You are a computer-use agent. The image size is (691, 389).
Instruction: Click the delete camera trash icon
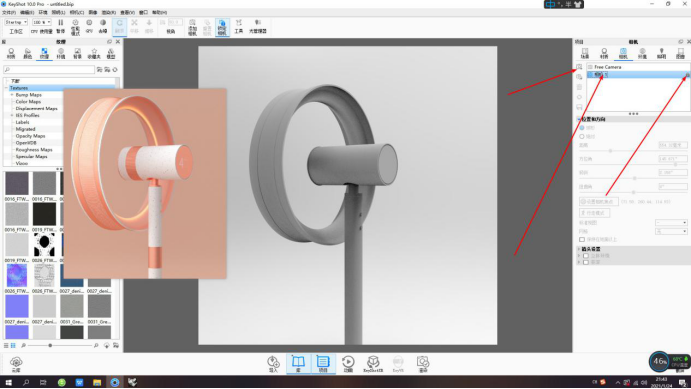coord(579,87)
